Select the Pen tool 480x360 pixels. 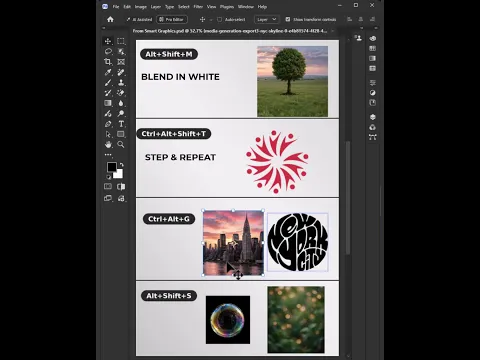(108, 124)
